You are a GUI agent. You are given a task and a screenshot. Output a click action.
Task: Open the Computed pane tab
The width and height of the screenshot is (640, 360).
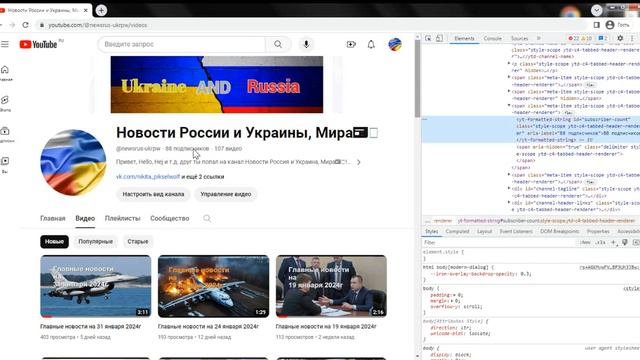pyautogui.click(x=457, y=231)
